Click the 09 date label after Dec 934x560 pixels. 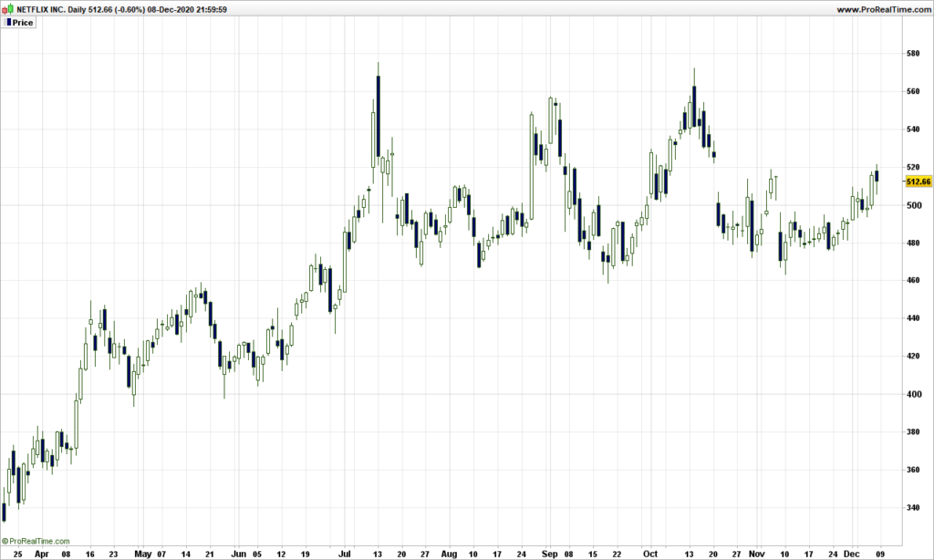pyautogui.click(x=880, y=554)
